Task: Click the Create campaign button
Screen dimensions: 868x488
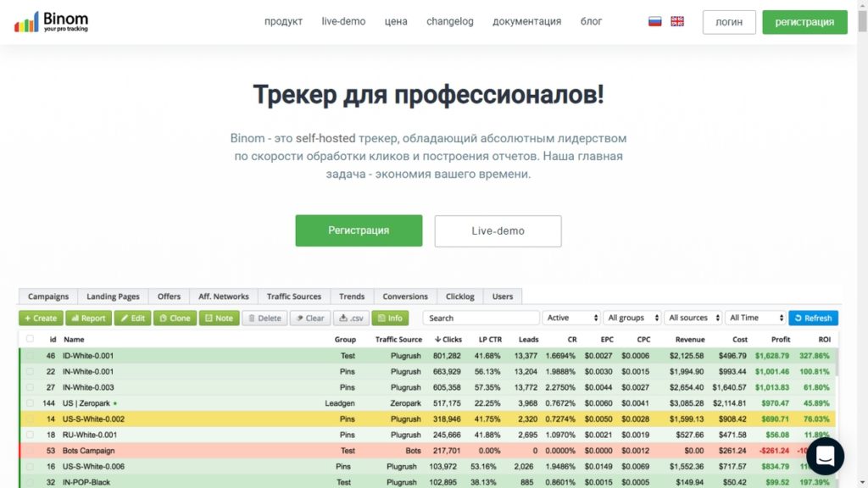Action: pyautogui.click(x=41, y=319)
